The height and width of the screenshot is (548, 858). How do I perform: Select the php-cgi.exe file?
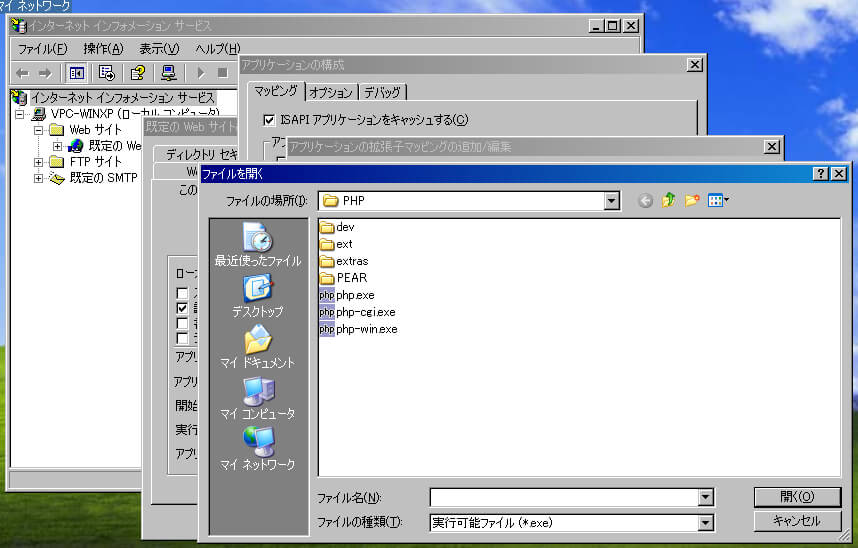[x=366, y=312]
